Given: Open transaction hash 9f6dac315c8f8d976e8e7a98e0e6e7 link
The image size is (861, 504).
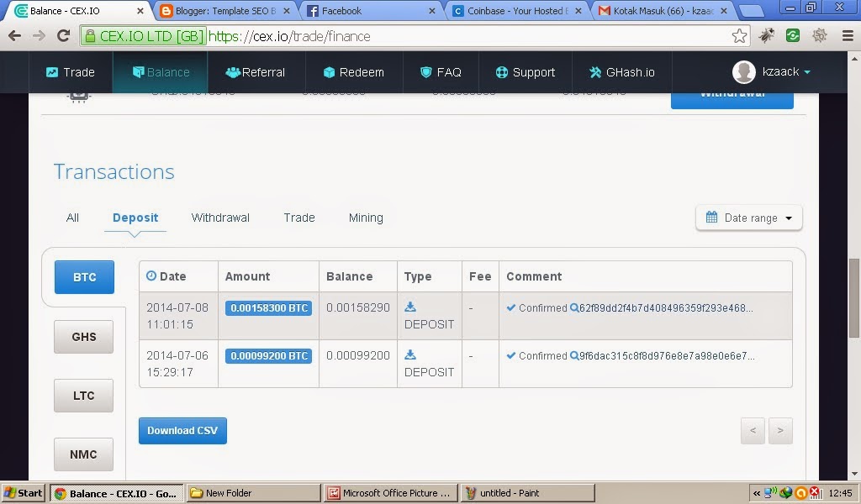Looking at the screenshot, I should coord(667,356).
